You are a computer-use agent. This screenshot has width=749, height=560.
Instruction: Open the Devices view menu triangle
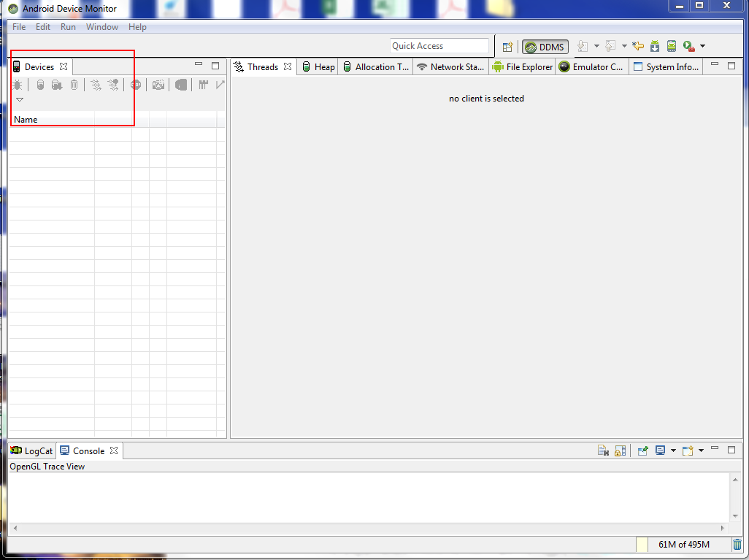(20, 100)
